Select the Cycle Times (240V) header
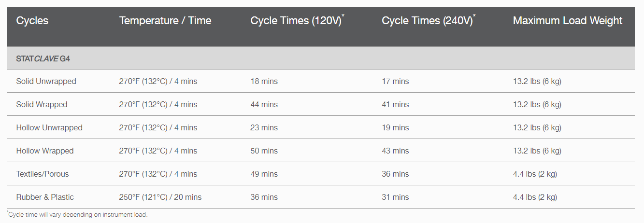Screen dimensions: 644x223 [428, 21]
